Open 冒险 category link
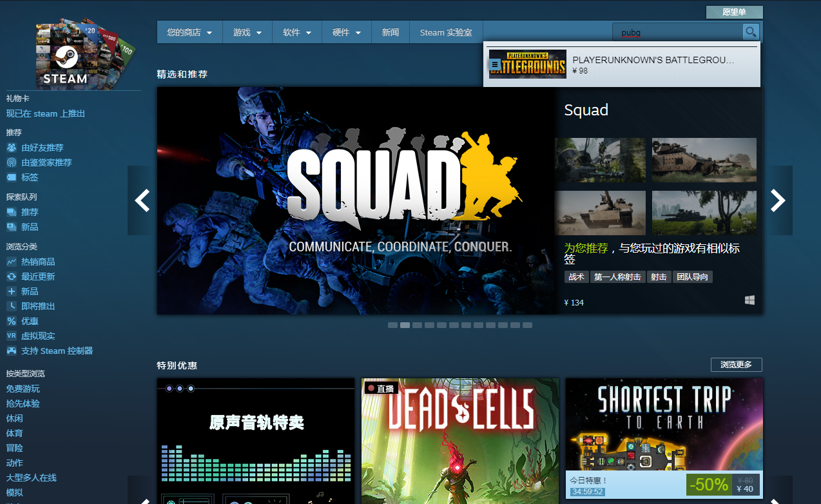Viewport: 821px width, 504px height. tap(15, 448)
